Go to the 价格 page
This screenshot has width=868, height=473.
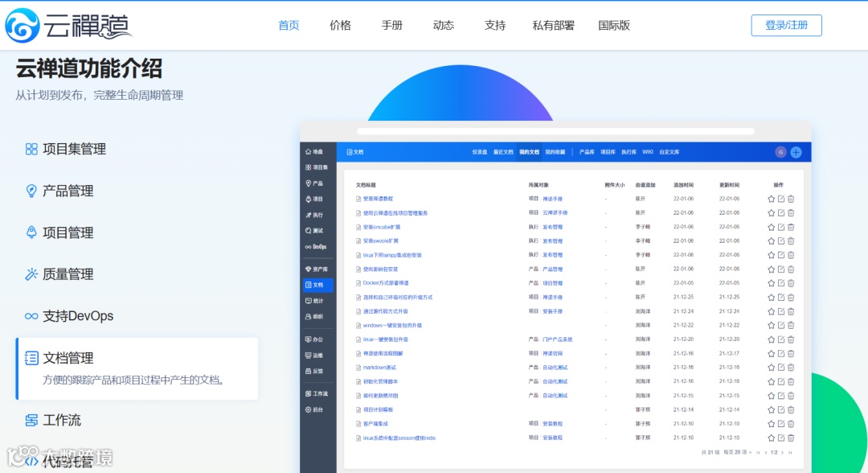(340, 26)
